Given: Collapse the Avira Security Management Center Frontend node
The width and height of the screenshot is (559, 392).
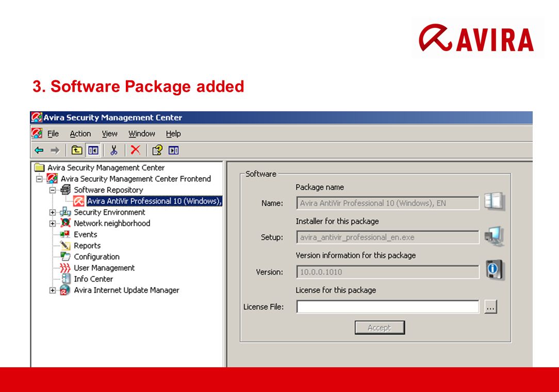Looking at the screenshot, I should pyautogui.click(x=39, y=179).
